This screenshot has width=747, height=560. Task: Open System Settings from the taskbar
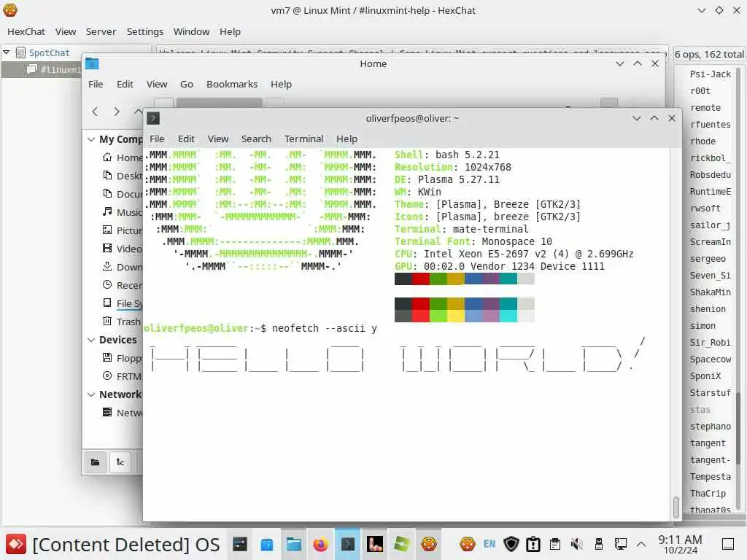pyautogui.click(x=239, y=544)
